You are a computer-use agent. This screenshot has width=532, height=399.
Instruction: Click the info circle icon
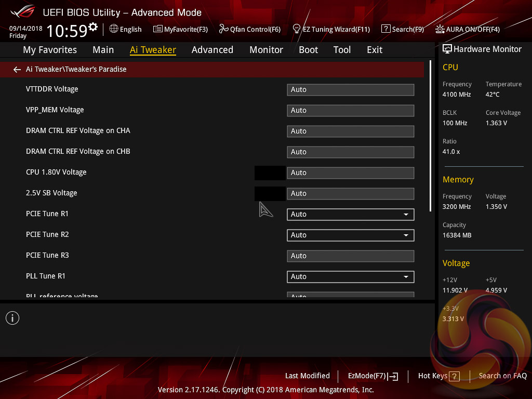(12, 318)
